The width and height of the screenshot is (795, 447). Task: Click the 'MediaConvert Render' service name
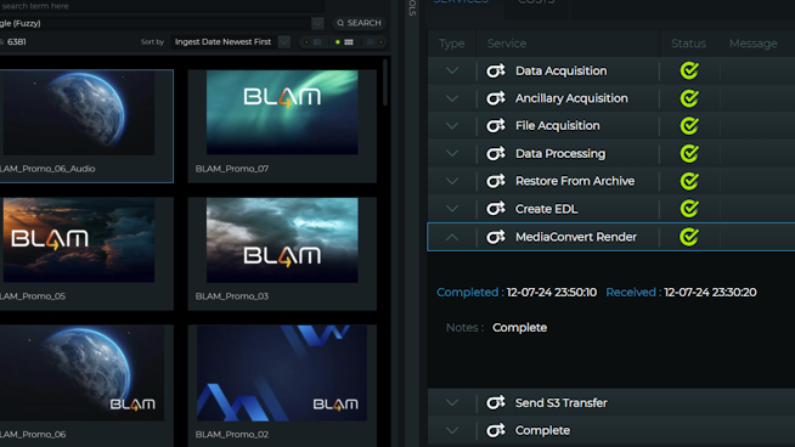click(576, 237)
